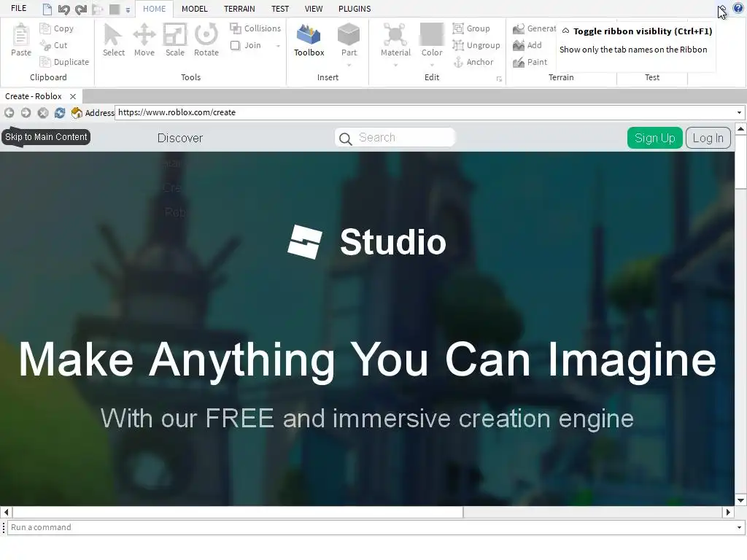Activate the Scale tool
This screenshot has height=560, width=747.
(175, 40)
